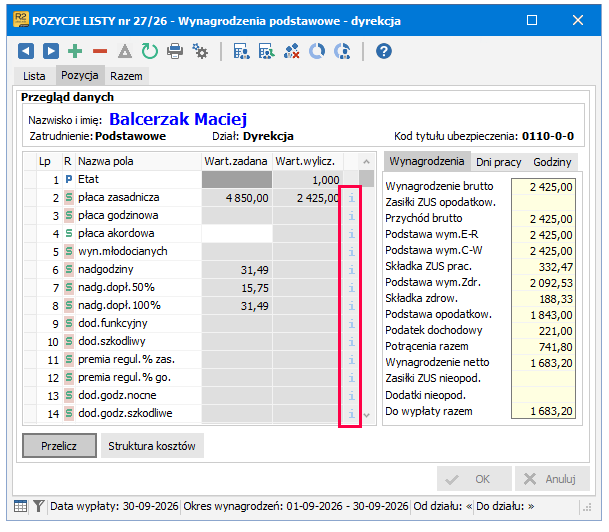The height and width of the screenshot is (532, 609).
Task: Click the fields list scrollbar thumb
Action: (366, 178)
